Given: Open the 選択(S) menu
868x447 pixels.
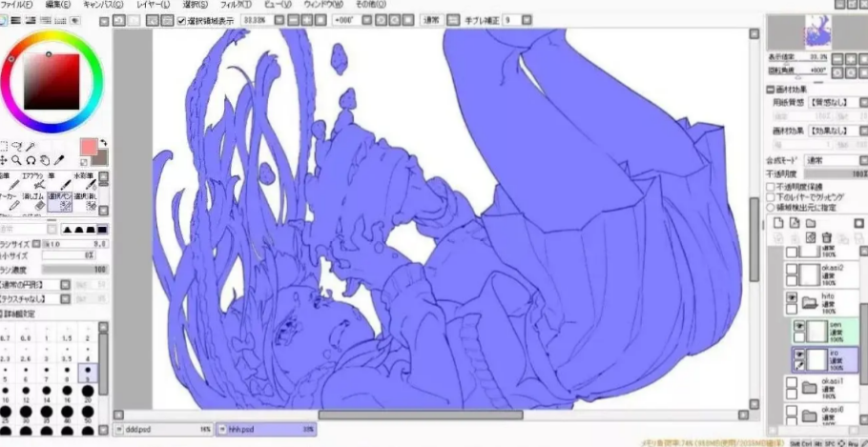Looking at the screenshot, I should [196, 5].
